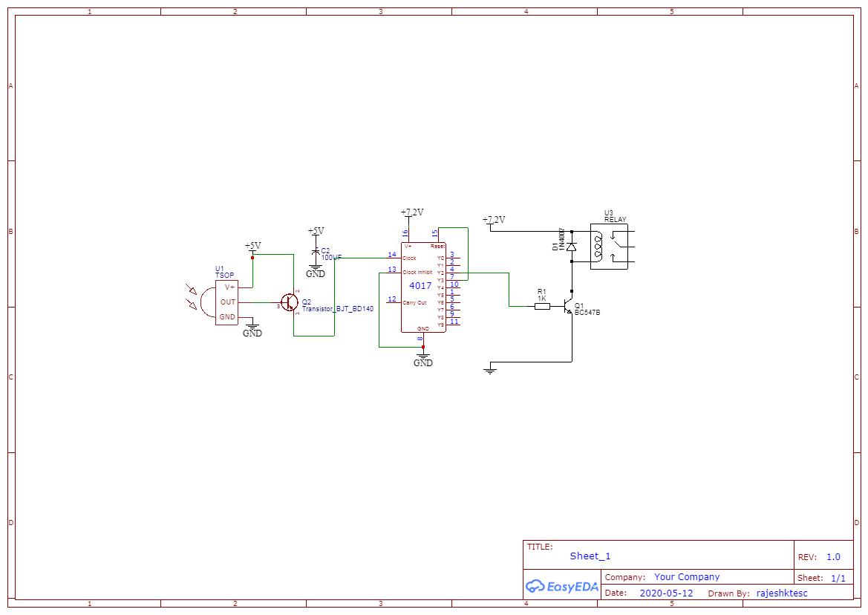The height and width of the screenshot is (615, 868).
Task: Click the Sheet_1 title text
Action: [x=590, y=556]
